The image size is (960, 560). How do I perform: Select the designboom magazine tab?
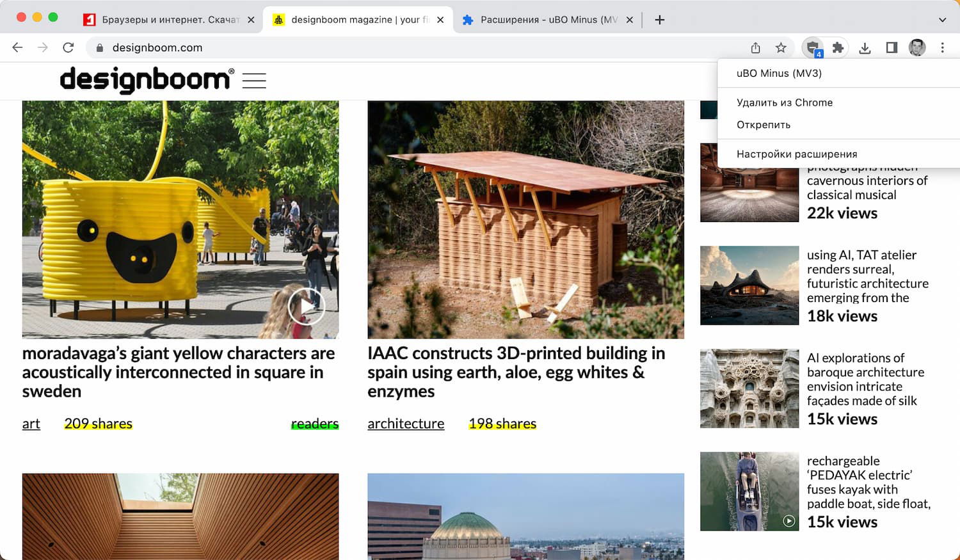(359, 20)
